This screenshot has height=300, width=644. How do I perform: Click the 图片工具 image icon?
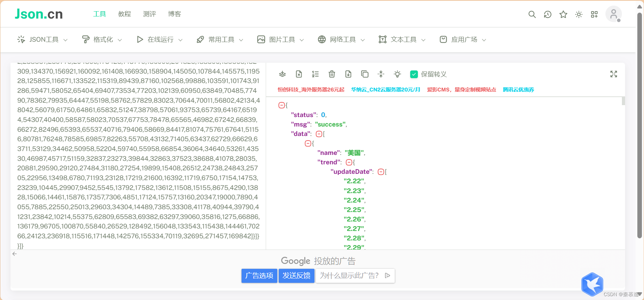[261, 40]
